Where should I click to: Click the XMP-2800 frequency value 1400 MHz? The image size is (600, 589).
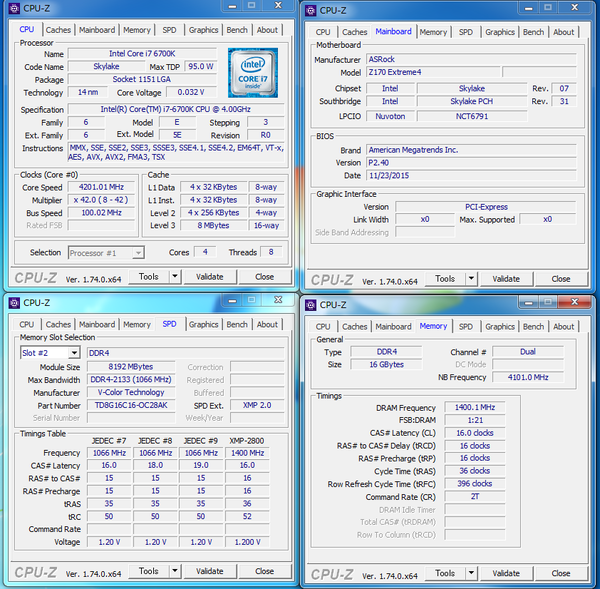247,453
